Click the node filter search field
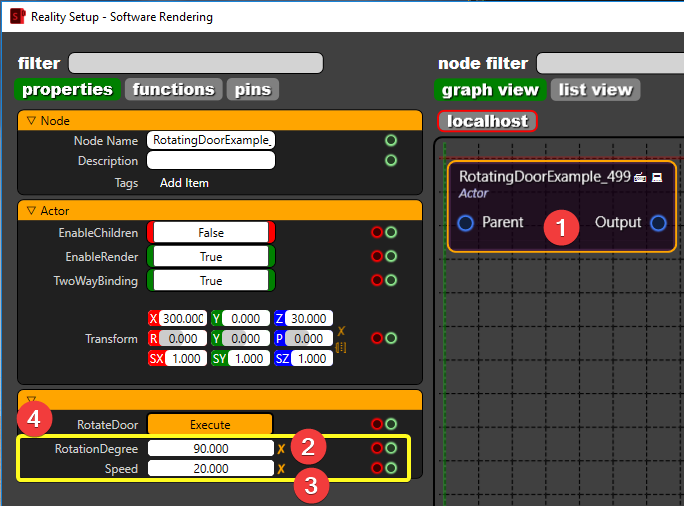Image resolution: width=684 pixels, height=506 pixels. pos(610,63)
